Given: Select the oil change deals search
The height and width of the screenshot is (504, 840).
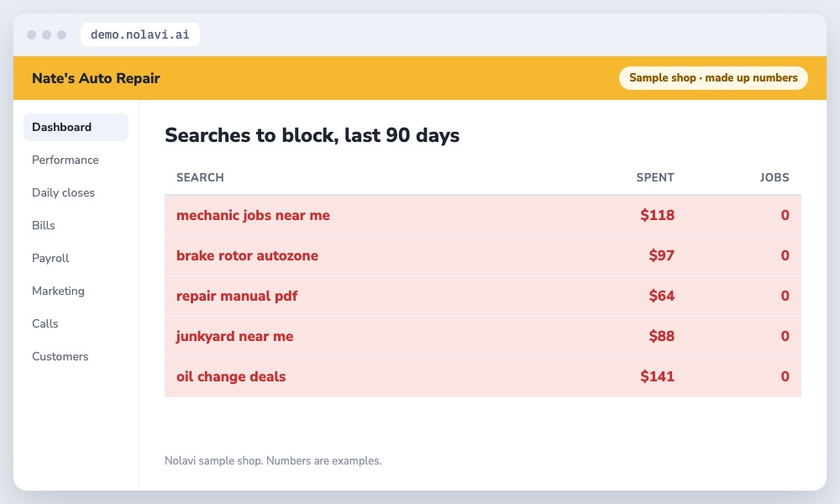Looking at the screenshot, I should pyautogui.click(x=231, y=376).
